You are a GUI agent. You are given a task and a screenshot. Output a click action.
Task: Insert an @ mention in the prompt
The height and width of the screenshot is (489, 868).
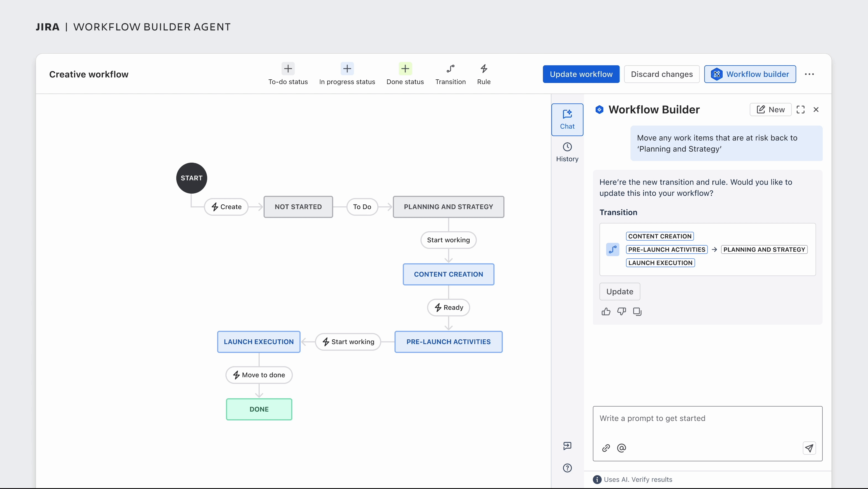621,448
